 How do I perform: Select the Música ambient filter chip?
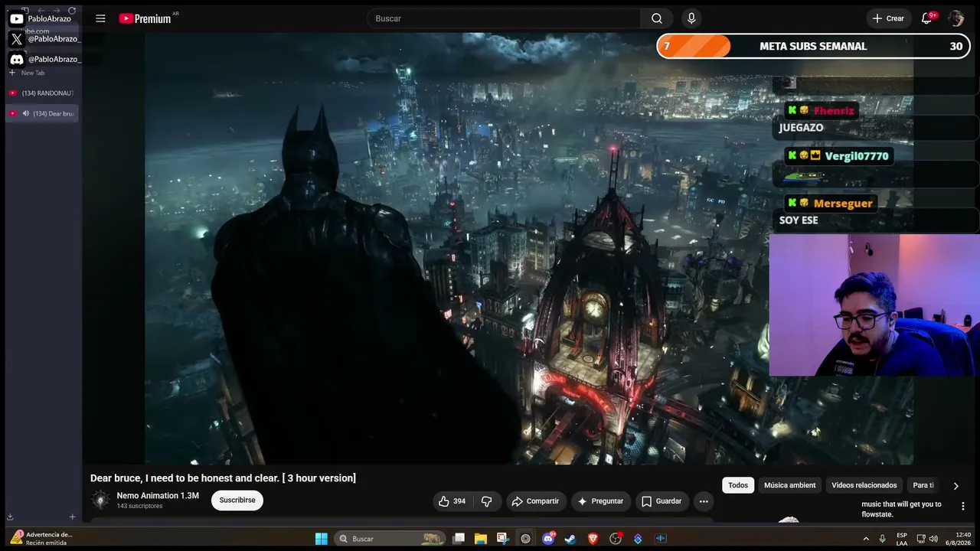point(789,485)
